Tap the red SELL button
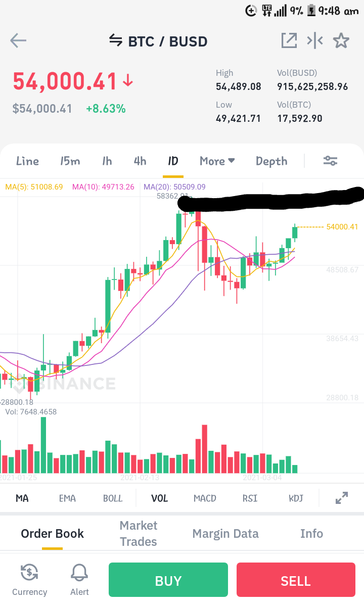Image resolution: width=364 pixels, height=606 pixels. (x=296, y=580)
